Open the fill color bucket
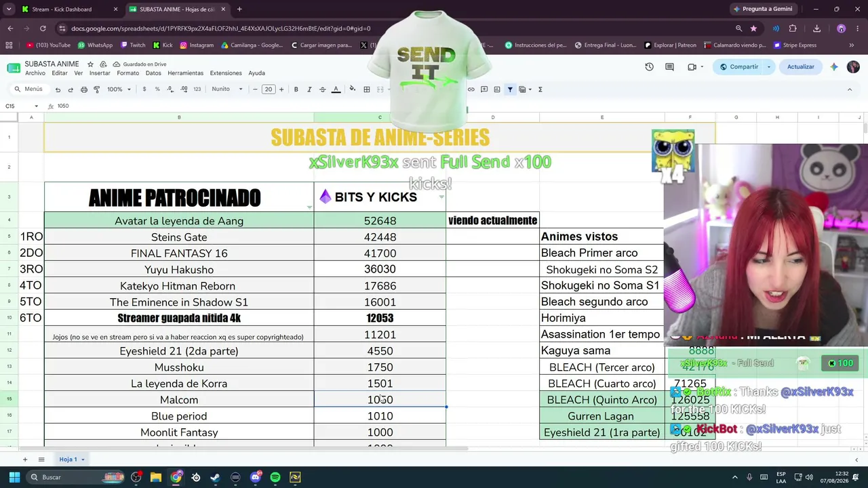Image resolution: width=868 pixels, height=488 pixels. (x=352, y=89)
